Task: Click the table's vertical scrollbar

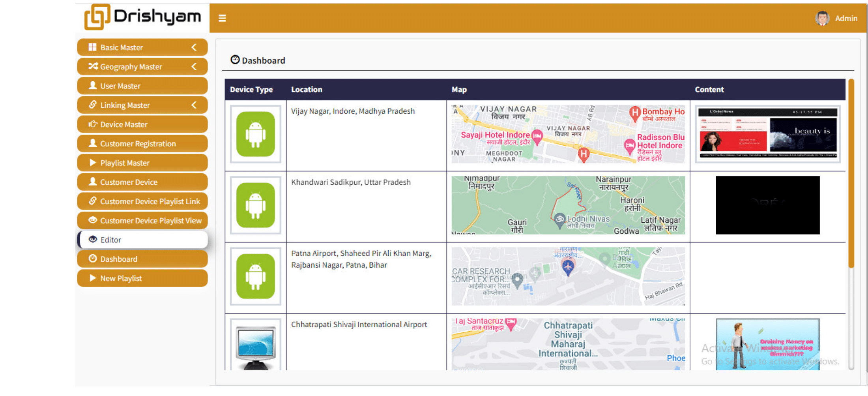Action: tap(851, 174)
